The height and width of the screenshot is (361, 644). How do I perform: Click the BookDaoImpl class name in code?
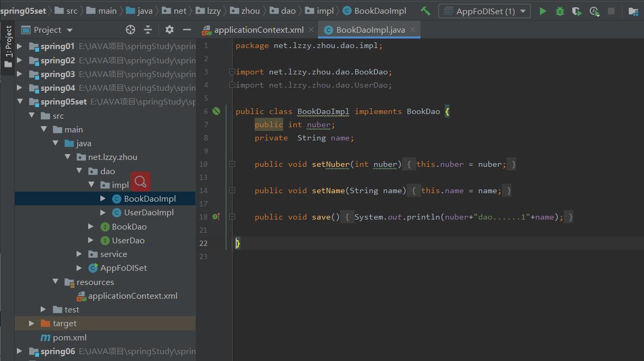click(x=323, y=111)
